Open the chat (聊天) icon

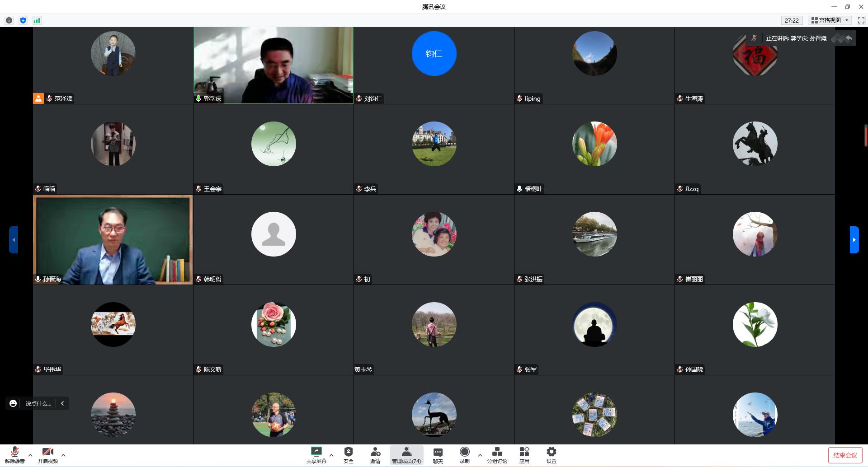click(438, 452)
